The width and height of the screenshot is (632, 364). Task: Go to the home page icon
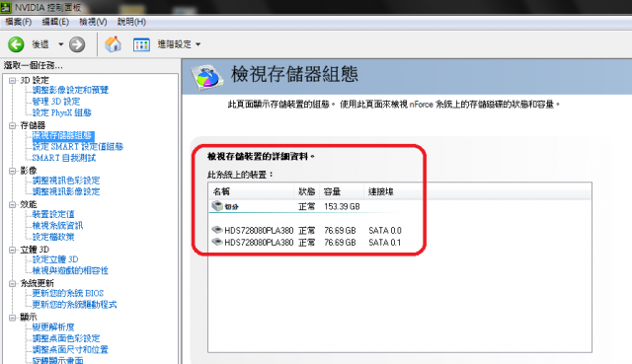pos(114,43)
